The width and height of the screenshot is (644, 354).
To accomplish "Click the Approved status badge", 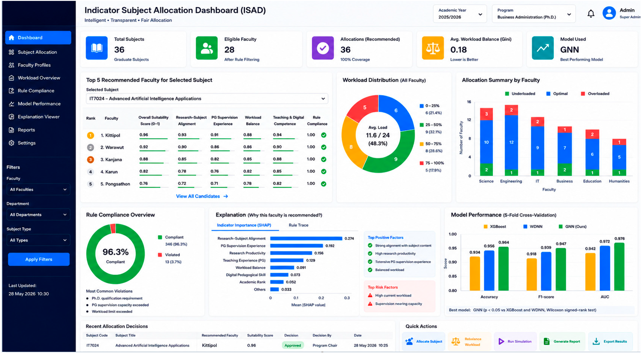I will click(x=293, y=345).
